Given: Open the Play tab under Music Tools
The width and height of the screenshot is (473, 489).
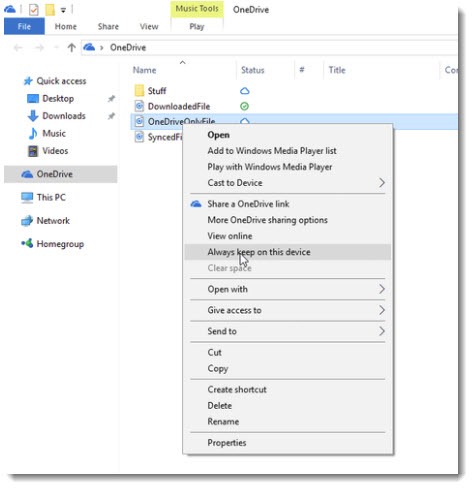Looking at the screenshot, I should [197, 27].
